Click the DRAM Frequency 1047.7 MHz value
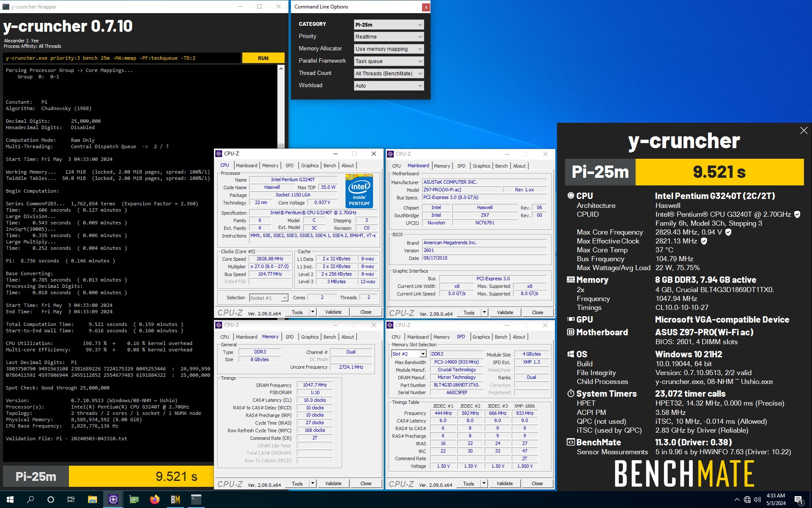812x508 pixels. pyautogui.click(x=315, y=385)
